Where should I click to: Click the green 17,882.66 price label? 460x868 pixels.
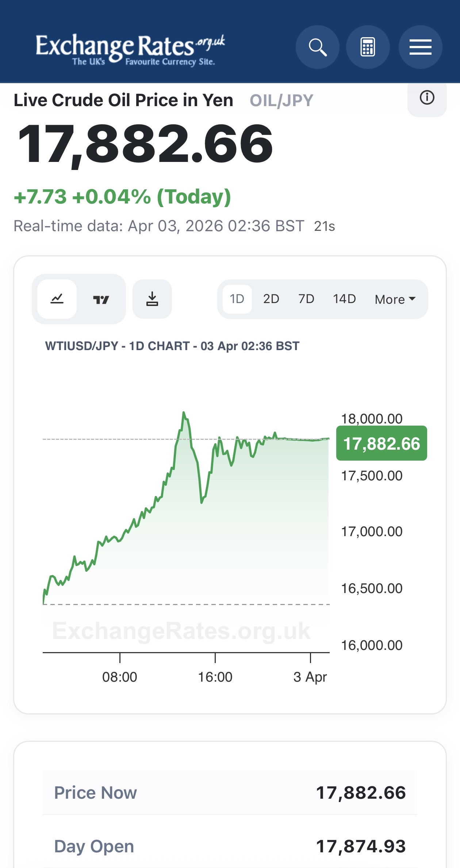382,443
